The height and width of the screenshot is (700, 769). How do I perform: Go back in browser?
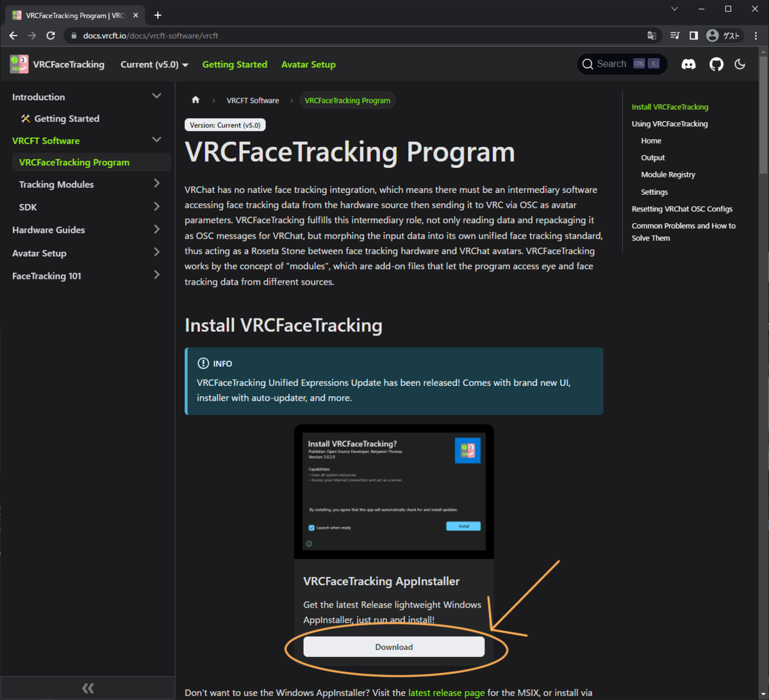pos(13,36)
